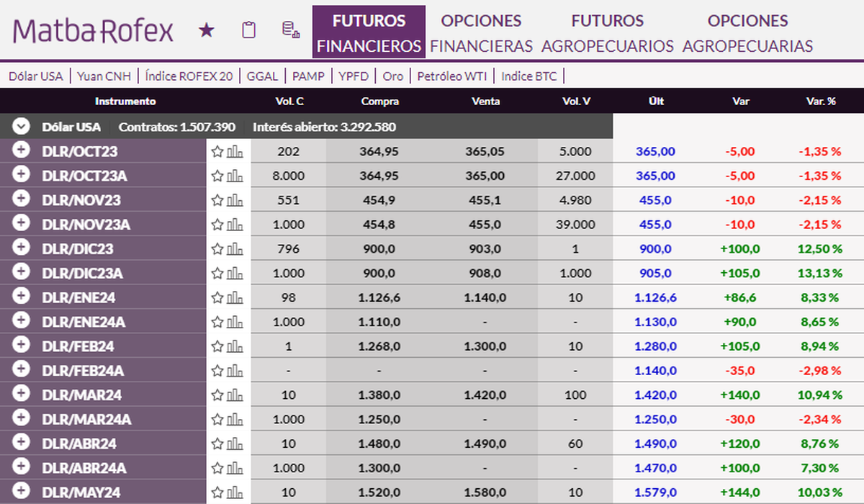Show bar chart for DLR/FEB24

[235, 346]
